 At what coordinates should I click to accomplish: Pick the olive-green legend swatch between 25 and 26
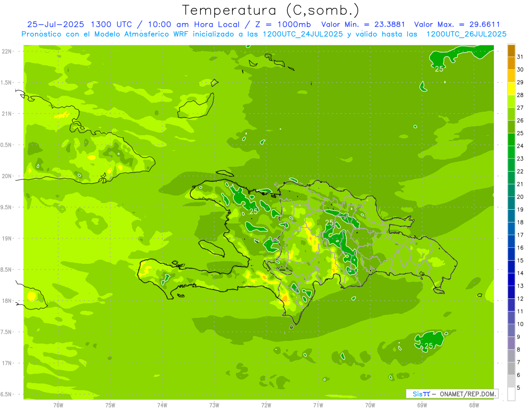[x=511, y=127]
